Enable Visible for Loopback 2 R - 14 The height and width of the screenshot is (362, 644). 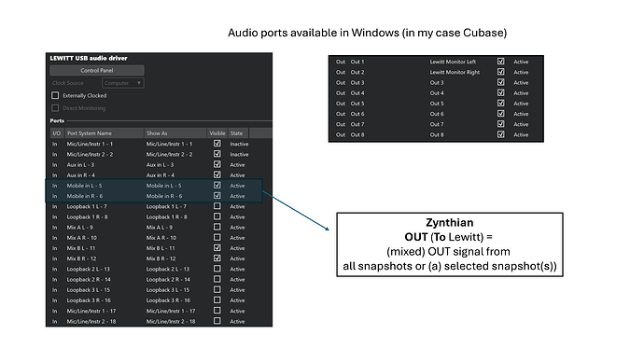tap(217, 279)
